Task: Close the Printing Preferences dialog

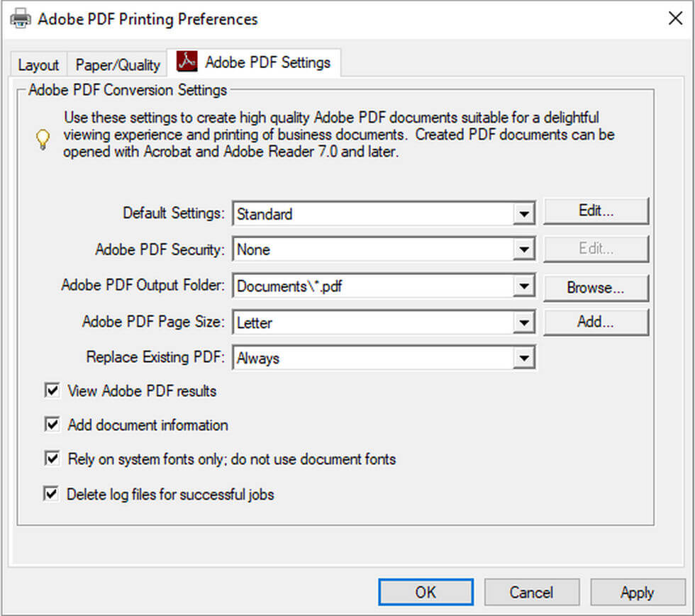Action: [675, 18]
